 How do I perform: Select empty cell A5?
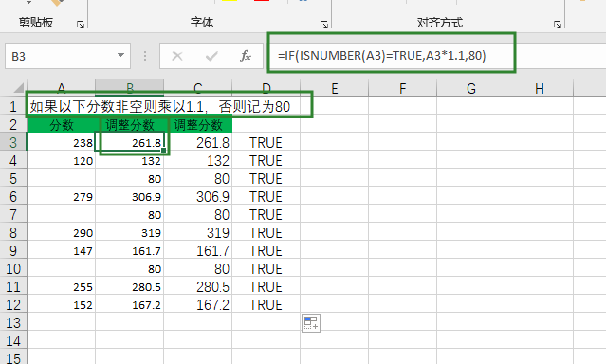61,178
